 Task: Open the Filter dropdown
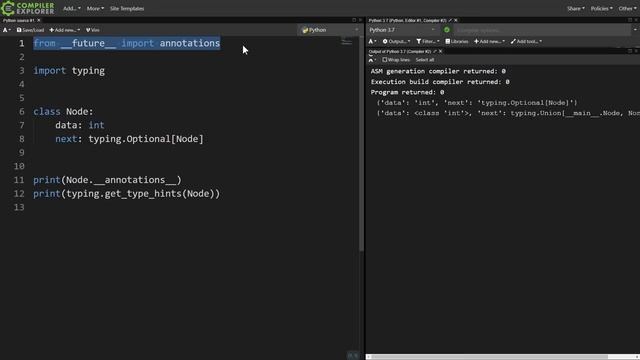[427, 41]
